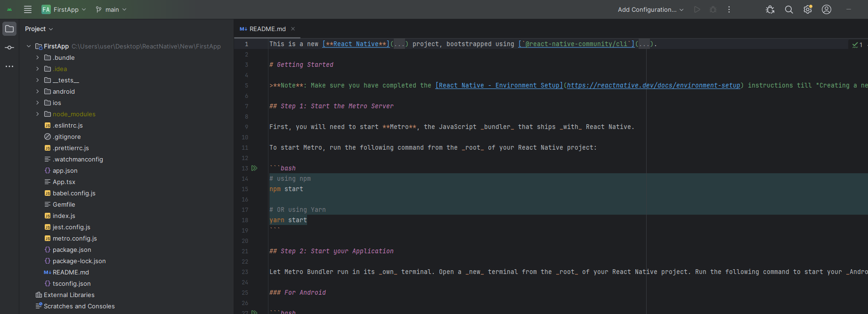Expand the .idea folder
Viewport: 868px width, 314px height.
(38, 69)
